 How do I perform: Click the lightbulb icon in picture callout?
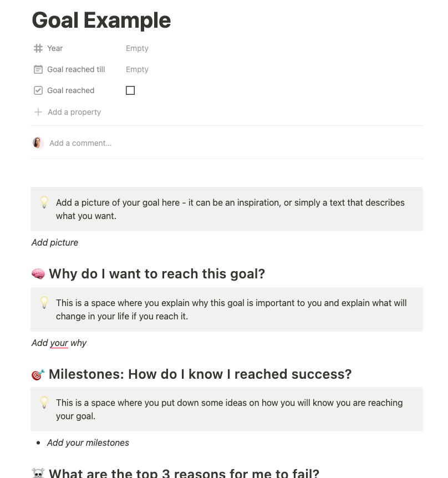[44, 203]
